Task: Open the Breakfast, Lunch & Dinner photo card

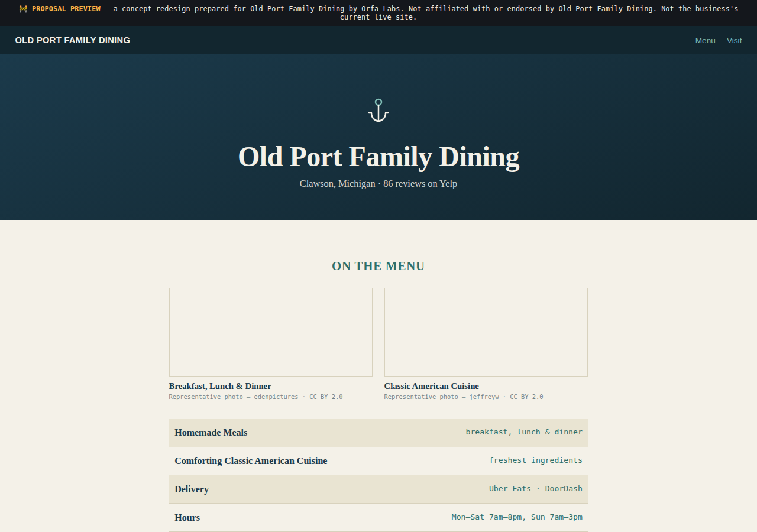Action: point(271,332)
